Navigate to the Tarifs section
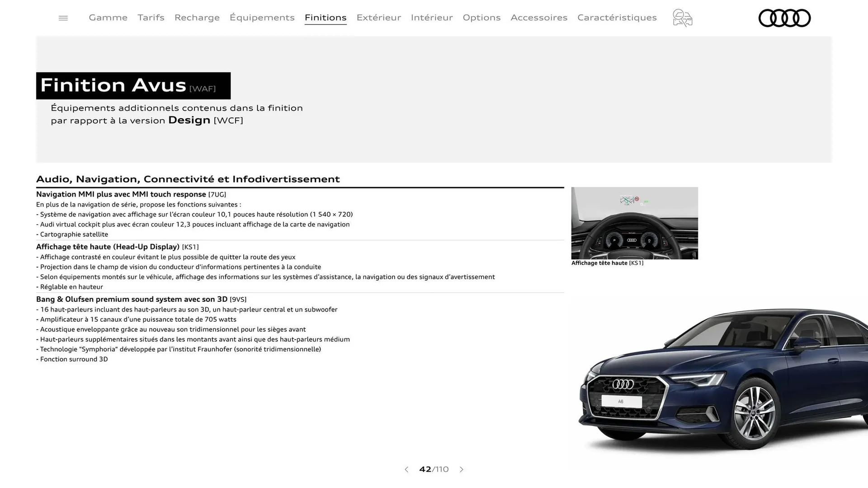This screenshot has width=868, height=488. [x=151, y=18]
